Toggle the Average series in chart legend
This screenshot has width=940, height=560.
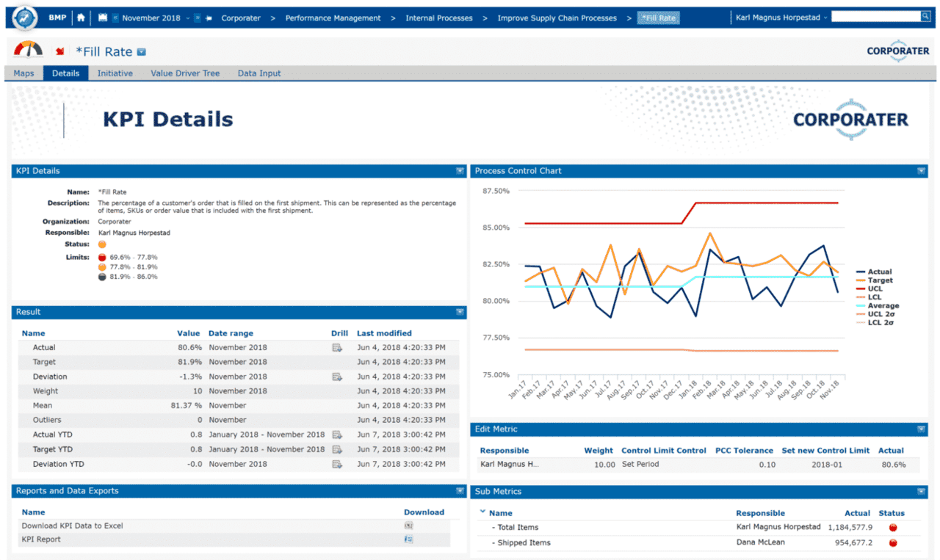tap(883, 305)
